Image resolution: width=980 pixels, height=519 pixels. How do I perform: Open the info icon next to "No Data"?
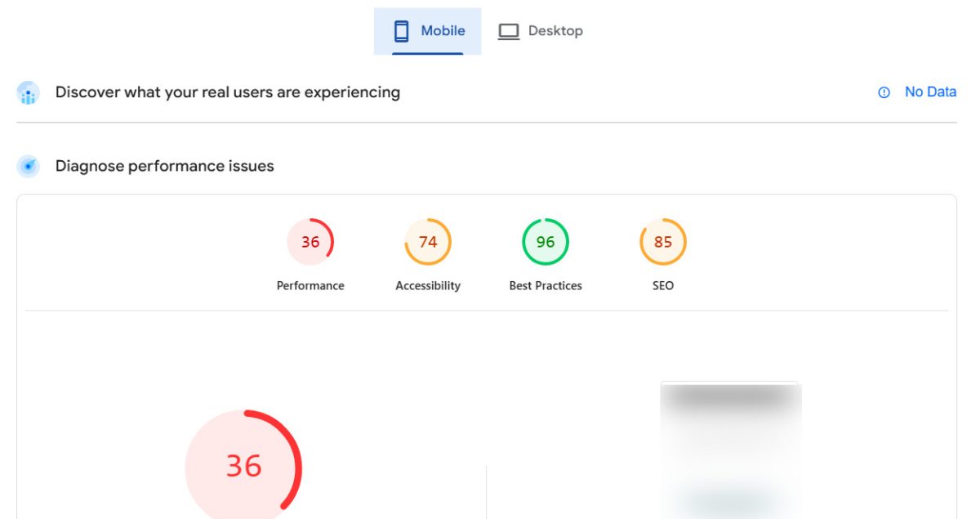[883, 92]
